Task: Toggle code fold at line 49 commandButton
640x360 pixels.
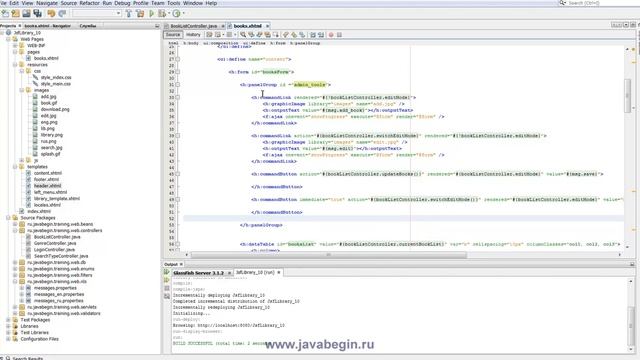Action: (178, 200)
